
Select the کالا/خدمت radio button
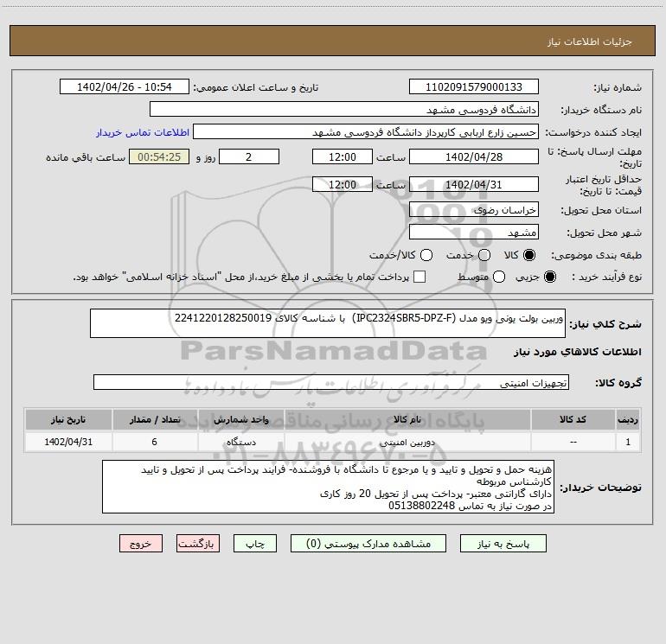pyautogui.click(x=426, y=255)
